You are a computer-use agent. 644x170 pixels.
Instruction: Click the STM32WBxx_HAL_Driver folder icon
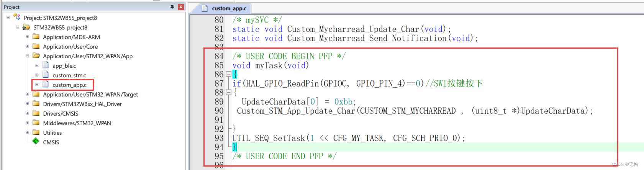tap(36, 104)
